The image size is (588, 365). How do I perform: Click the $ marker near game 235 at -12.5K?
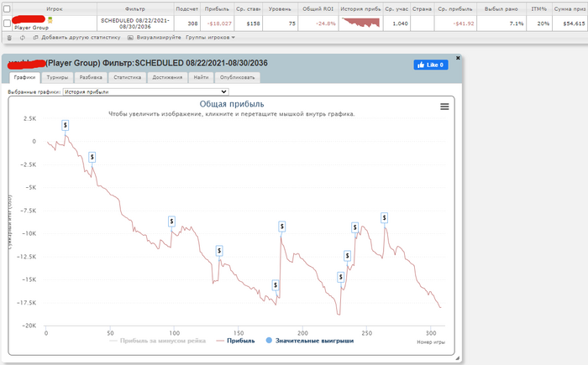(x=347, y=256)
